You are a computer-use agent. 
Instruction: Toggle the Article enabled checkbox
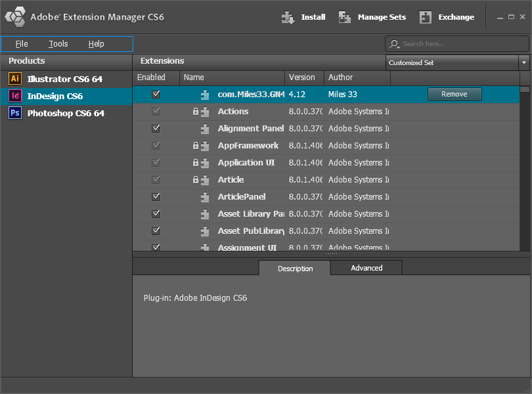[x=156, y=179]
